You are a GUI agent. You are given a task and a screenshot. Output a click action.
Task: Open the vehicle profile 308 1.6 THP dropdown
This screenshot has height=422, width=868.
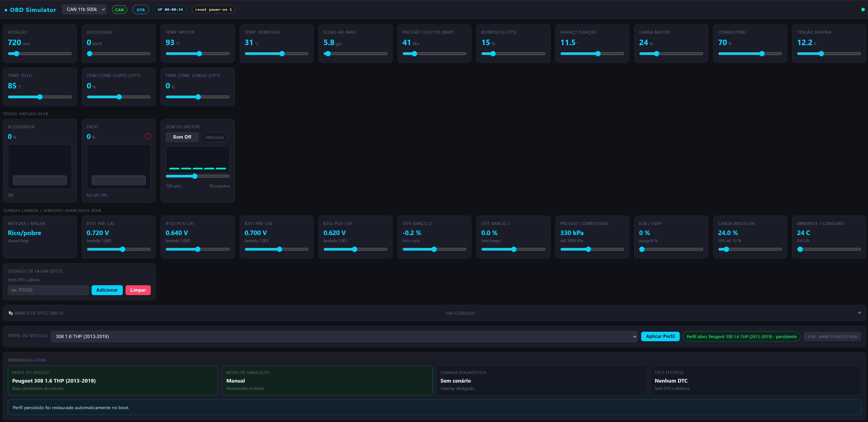pyautogui.click(x=344, y=336)
